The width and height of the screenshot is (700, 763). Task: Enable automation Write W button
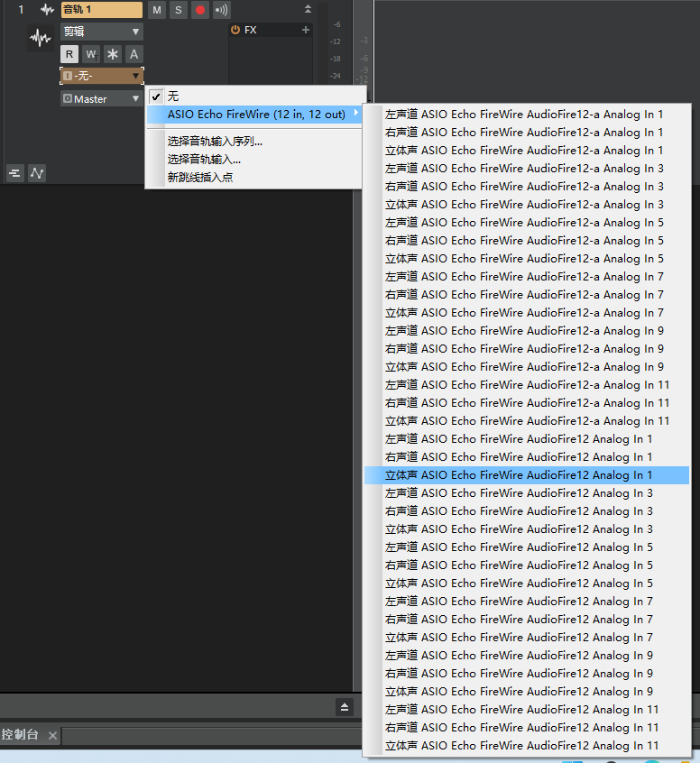[x=91, y=54]
